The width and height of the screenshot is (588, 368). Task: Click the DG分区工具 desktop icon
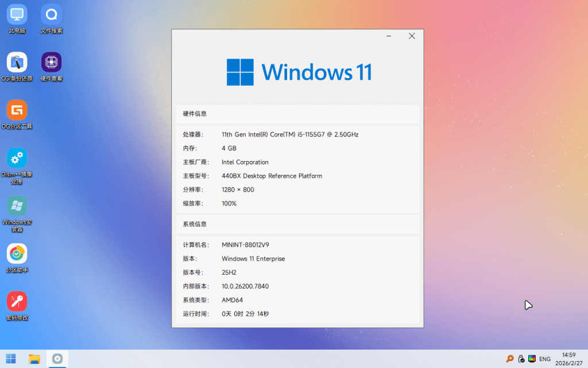(17, 114)
